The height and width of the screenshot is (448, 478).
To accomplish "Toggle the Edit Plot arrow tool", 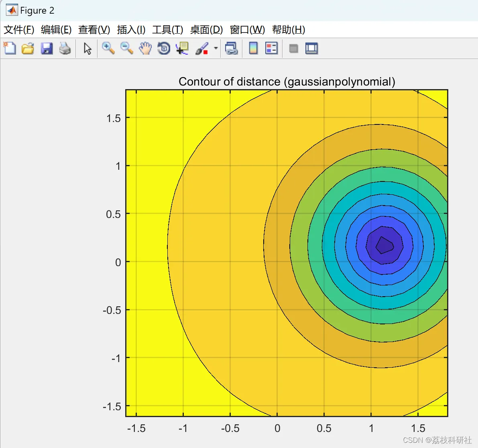I will [87, 49].
